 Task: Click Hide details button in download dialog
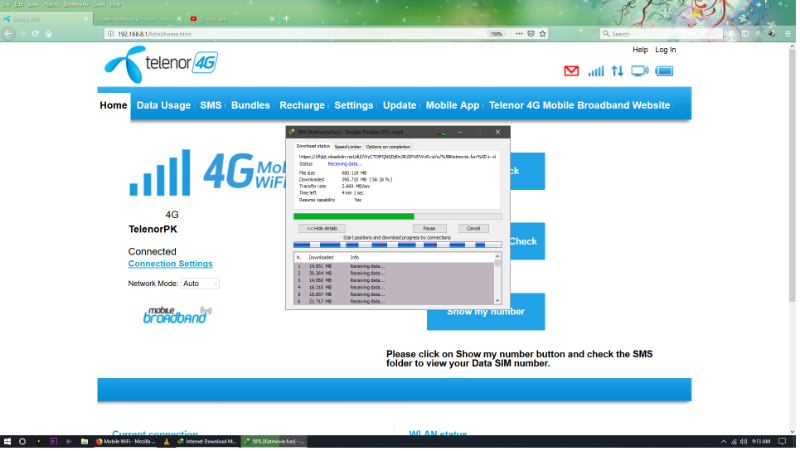tap(323, 230)
